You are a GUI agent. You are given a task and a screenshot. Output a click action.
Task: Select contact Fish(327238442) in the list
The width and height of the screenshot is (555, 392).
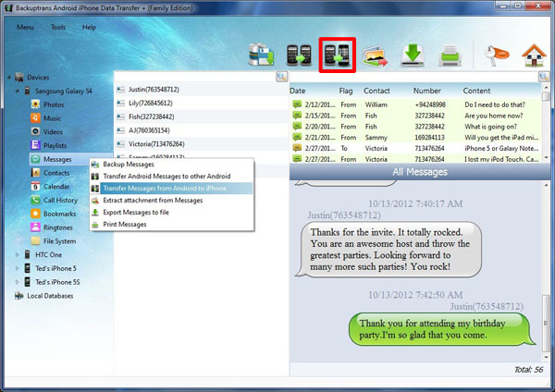[x=202, y=116]
